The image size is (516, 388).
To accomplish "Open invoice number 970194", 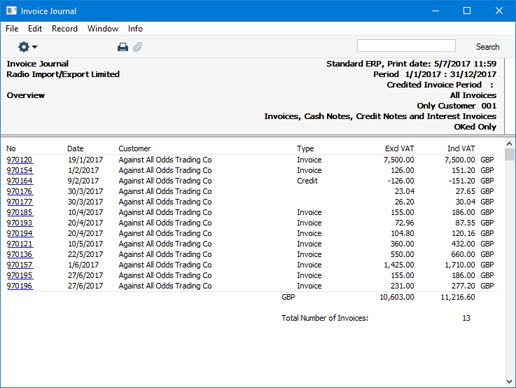I will 20,233.
